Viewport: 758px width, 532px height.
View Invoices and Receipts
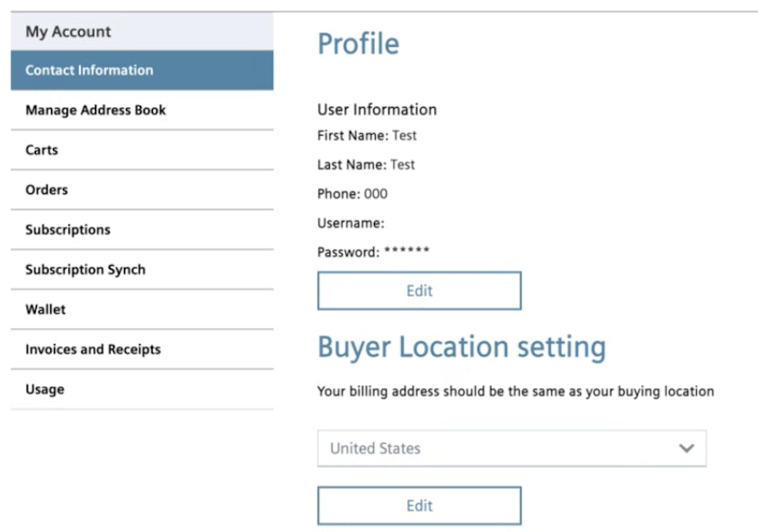pos(142,350)
